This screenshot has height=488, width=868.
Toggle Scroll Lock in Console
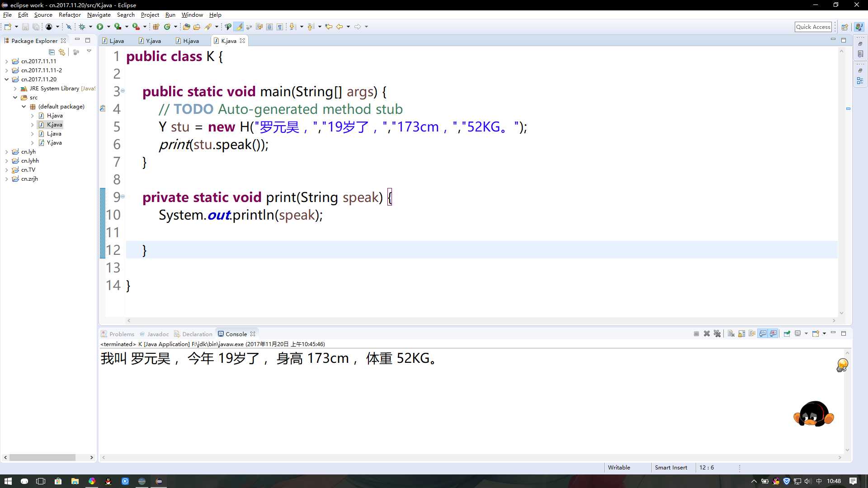[741, 333]
